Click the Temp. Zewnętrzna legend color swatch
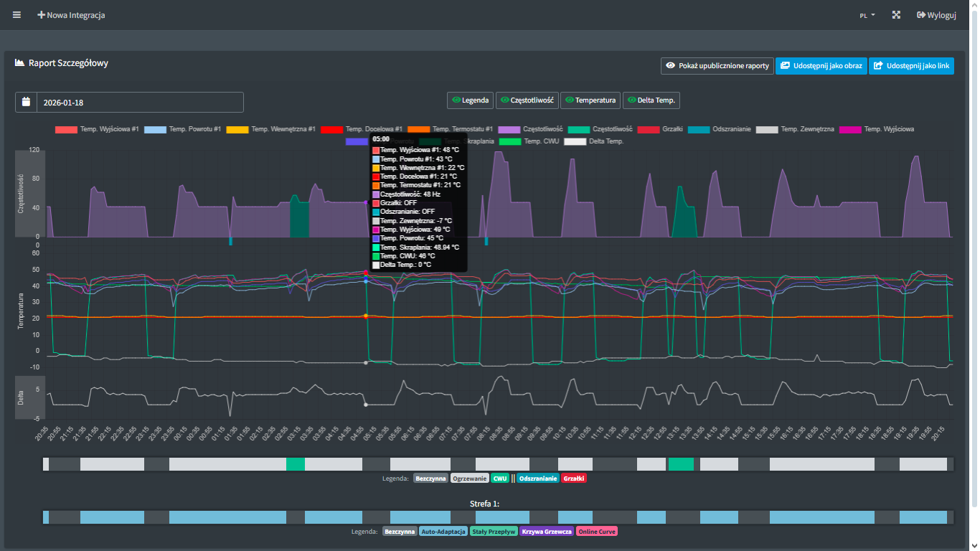Screen dimensions: 980x551 click(767, 129)
